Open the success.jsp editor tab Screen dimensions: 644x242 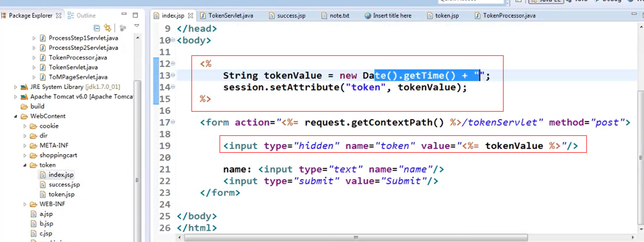287,16
